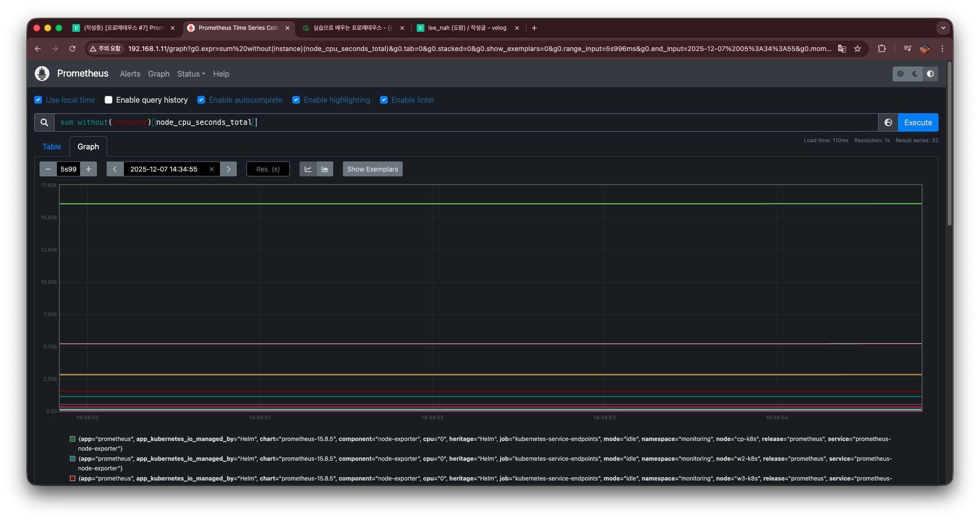Uncheck the Enable linter checkbox
Screen dimensions: 980x521
pyautogui.click(x=384, y=100)
